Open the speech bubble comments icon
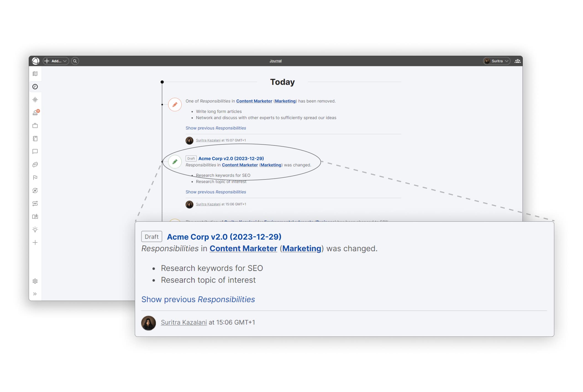This screenshot has height=392, width=583. pyautogui.click(x=35, y=152)
